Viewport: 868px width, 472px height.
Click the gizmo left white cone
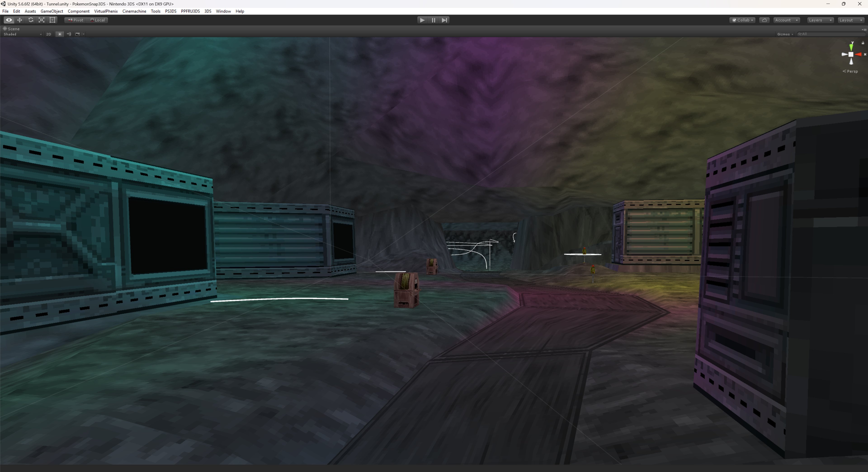click(x=844, y=54)
